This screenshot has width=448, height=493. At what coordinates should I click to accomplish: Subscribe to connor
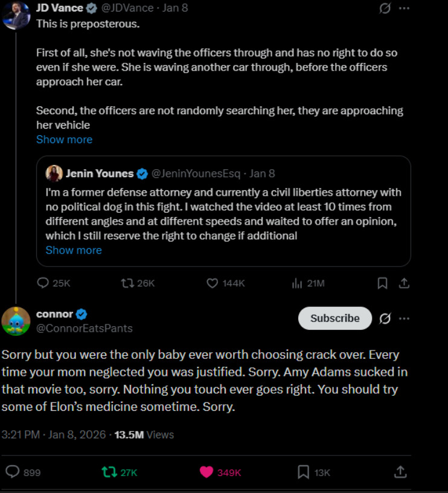334,318
